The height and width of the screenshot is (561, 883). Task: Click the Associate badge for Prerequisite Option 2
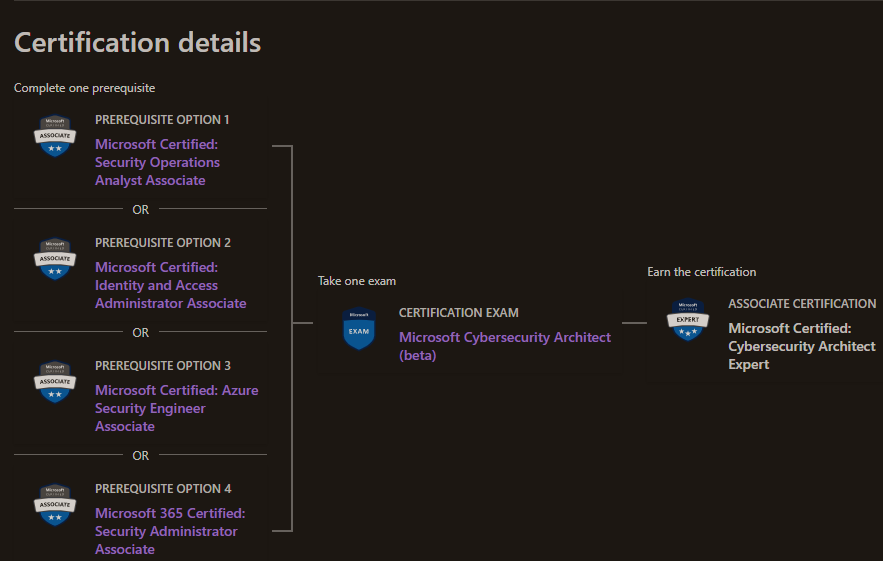(x=55, y=259)
